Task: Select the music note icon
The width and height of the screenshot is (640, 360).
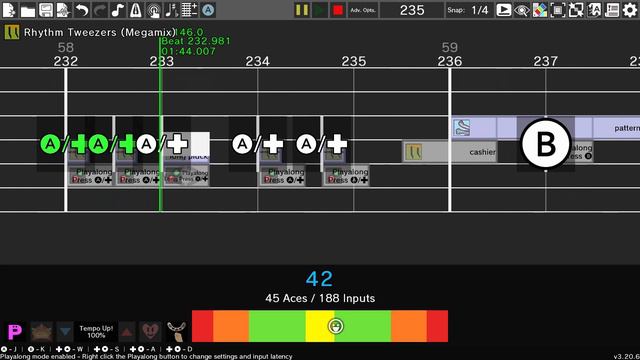Action: pyautogui.click(x=118, y=10)
